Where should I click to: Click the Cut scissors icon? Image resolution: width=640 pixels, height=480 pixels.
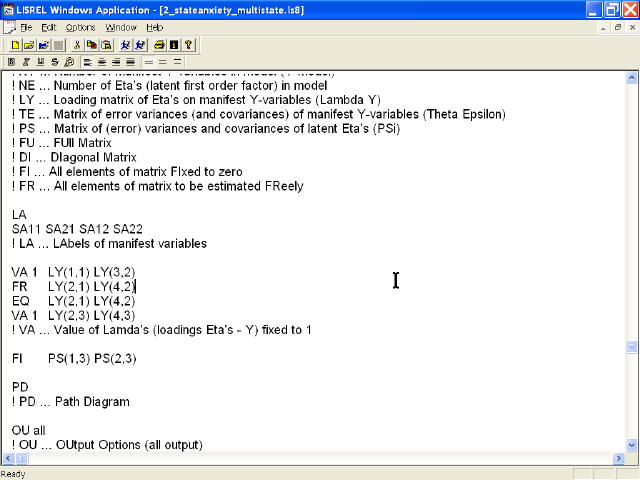click(77, 45)
